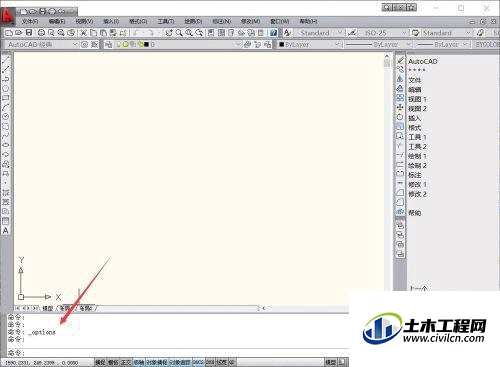500x367 pixels.
Task: Toggle 对象追踪 object tracking in status bar
Action: (x=180, y=362)
